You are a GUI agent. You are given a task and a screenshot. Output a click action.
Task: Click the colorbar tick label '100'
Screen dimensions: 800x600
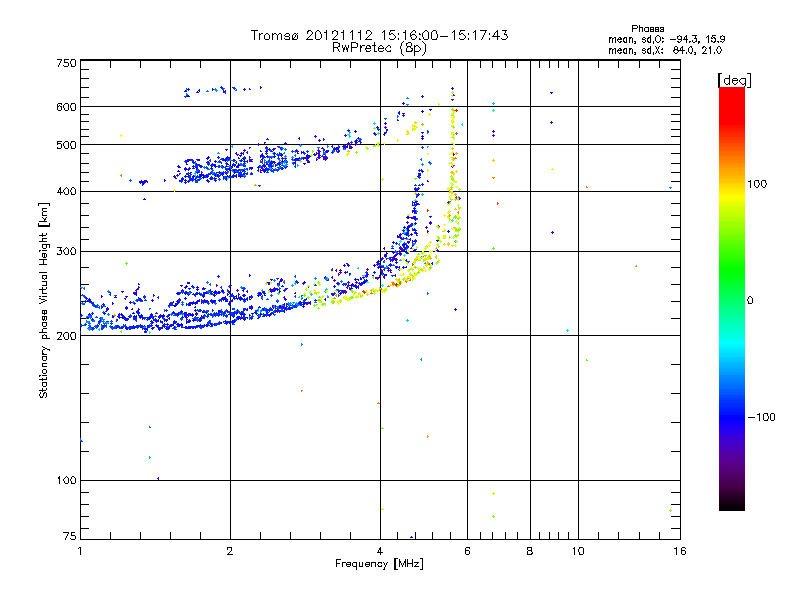point(757,184)
